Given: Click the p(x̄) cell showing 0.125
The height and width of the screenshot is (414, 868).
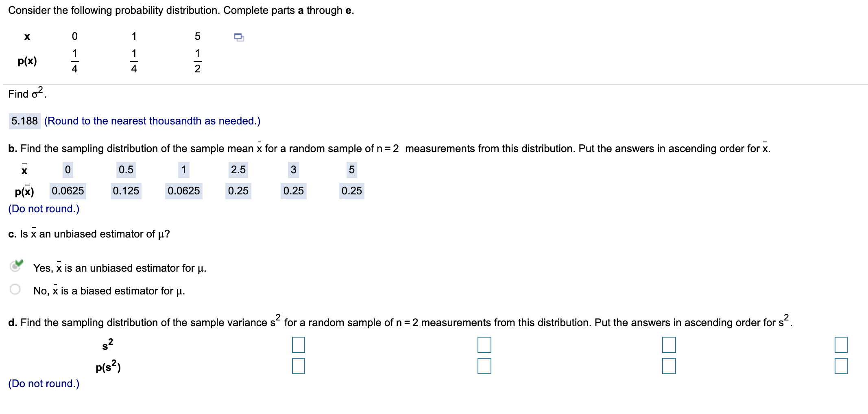Looking at the screenshot, I should point(126,190).
